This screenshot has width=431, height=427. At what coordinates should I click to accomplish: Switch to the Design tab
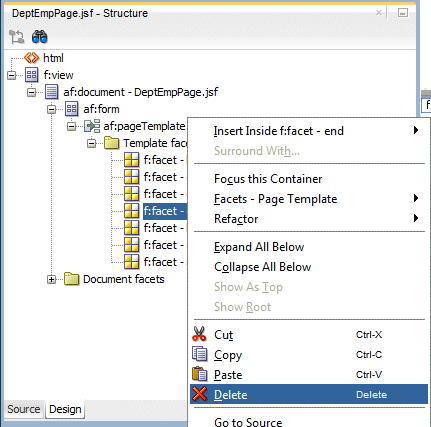pyautogui.click(x=65, y=409)
